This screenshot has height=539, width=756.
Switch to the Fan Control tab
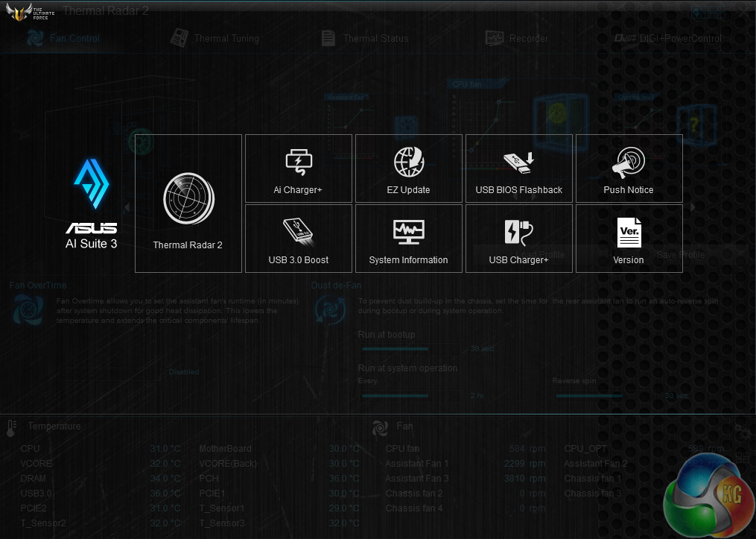point(63,38)
